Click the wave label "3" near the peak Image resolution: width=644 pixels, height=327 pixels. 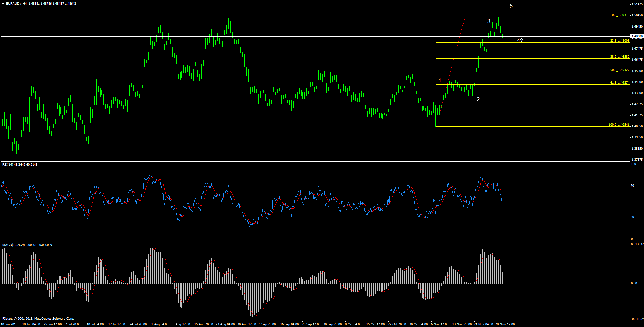[489, 22]
